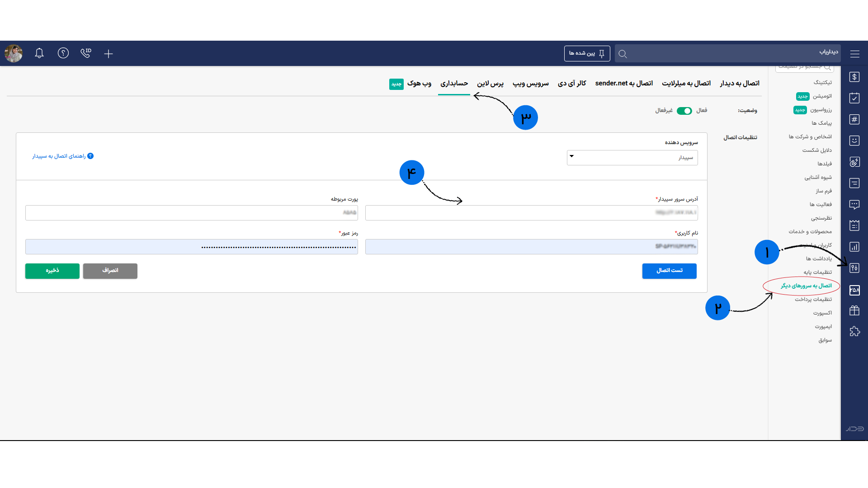The width and height of the screenshot is (868, 488).
Task: Open the notepad calendar icon in sidebar
Action: coord(854,225)
